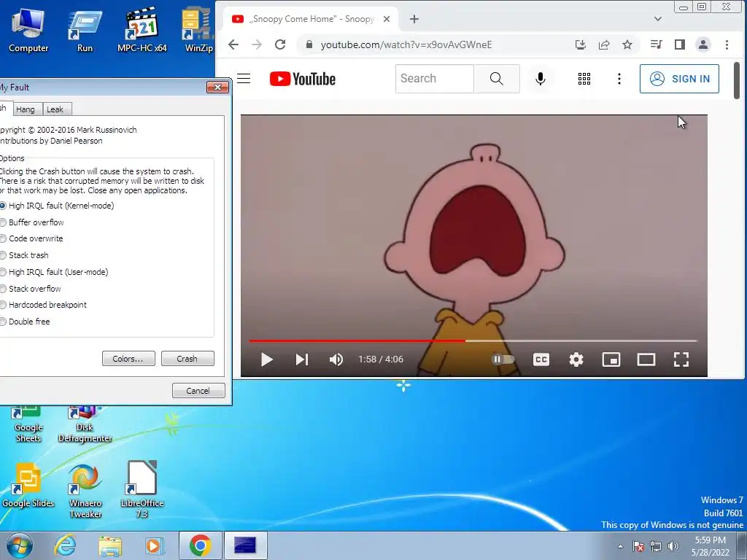The image size is (747, 560).
Task: Click the YouTube Search field
Action: [435, 79]
